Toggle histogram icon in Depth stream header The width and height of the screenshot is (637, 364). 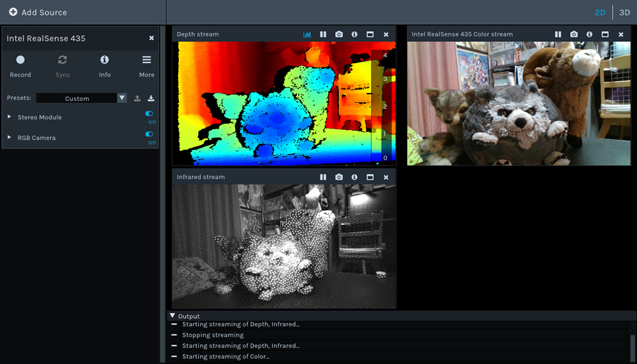[x=307, y=34]
